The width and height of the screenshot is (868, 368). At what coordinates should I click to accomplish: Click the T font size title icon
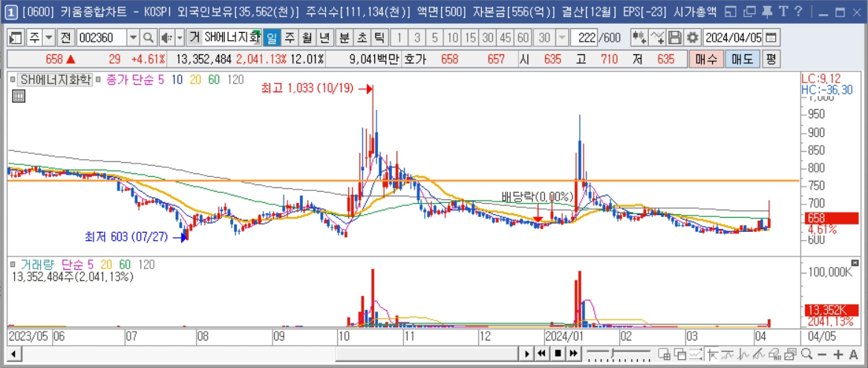tap(783, 11)
